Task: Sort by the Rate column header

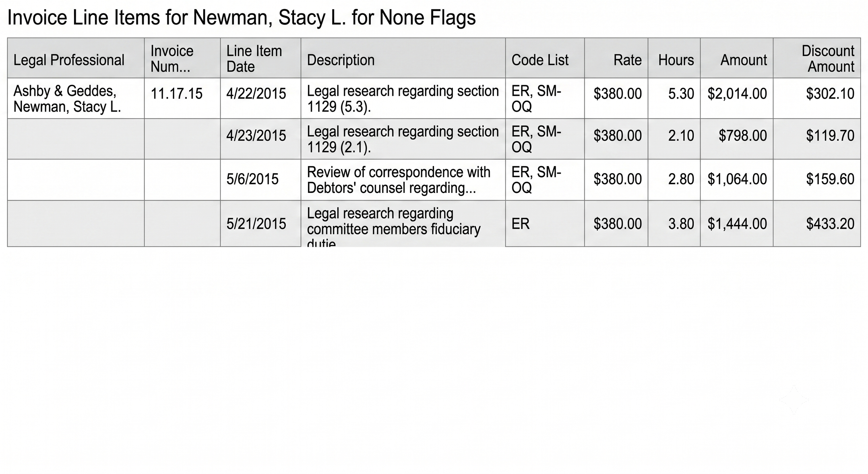Action: click(x=616, y=58)
